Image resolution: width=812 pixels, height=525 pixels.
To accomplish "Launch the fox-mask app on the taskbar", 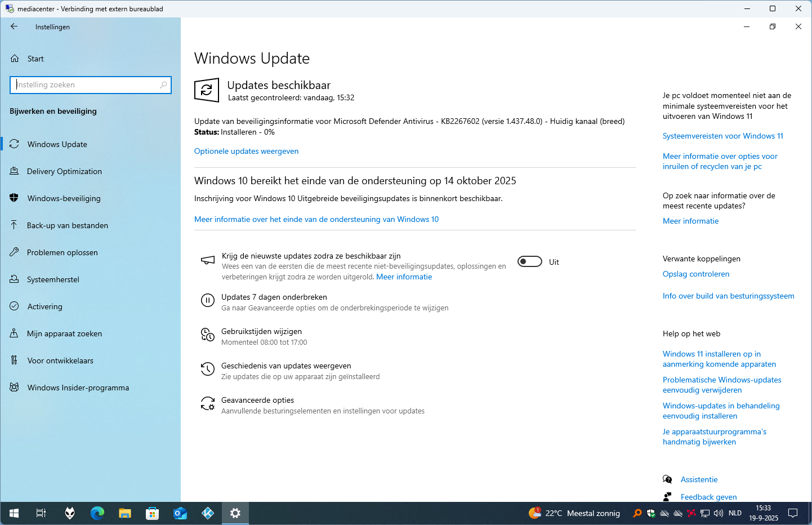I will click(x=70, y=513).
